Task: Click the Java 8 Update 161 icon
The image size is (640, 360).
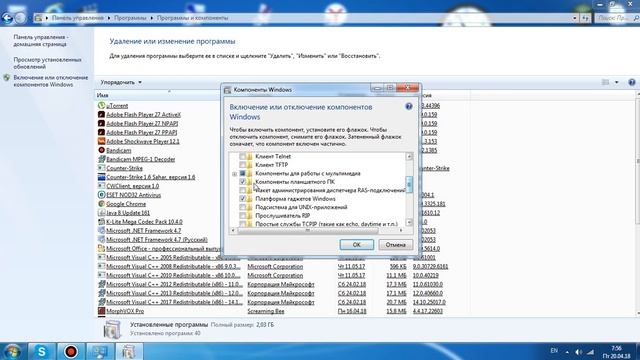Action: 101,213
